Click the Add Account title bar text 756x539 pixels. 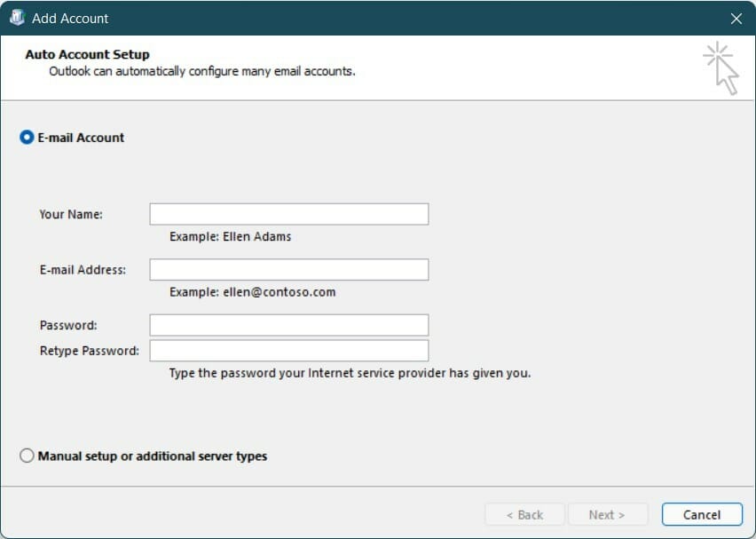point(67,18)
